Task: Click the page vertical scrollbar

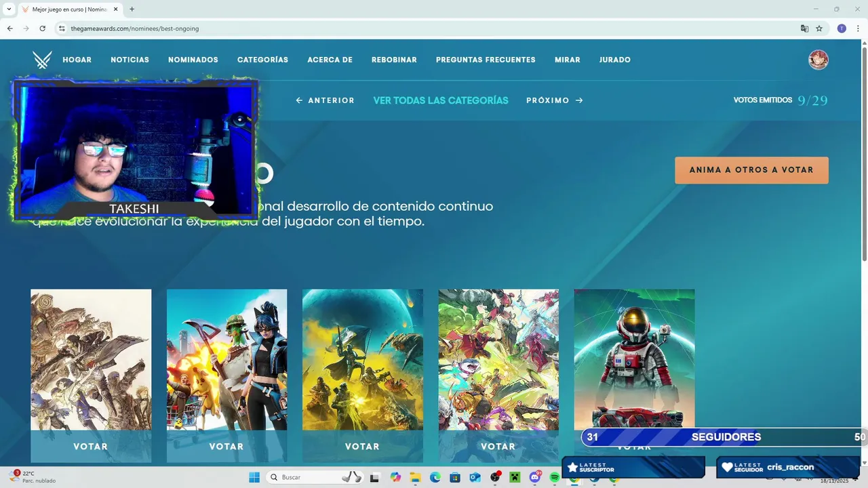Action: (864, 154)
